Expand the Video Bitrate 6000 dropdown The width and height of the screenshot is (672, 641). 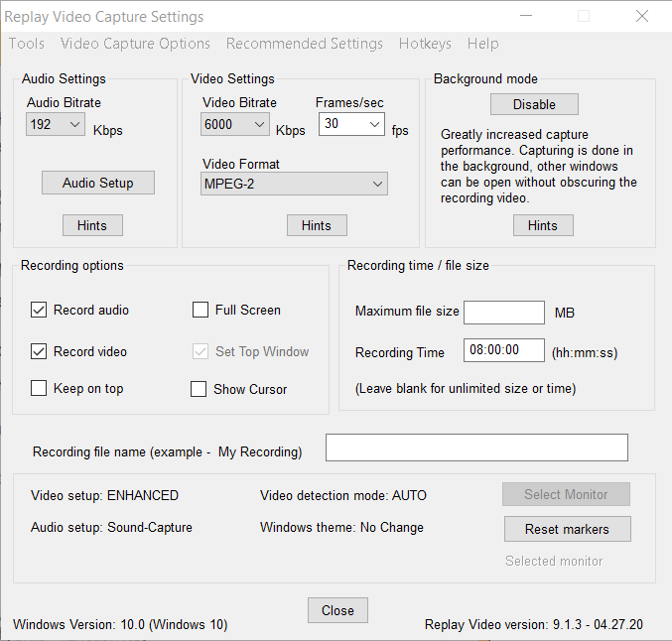[x=235, y=124]
